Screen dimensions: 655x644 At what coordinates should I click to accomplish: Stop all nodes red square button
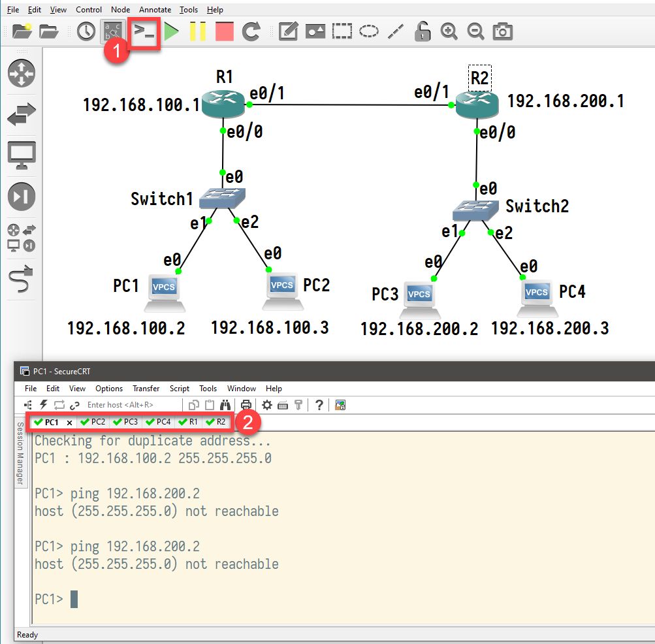pyautogui.click(x=225, y=31)
